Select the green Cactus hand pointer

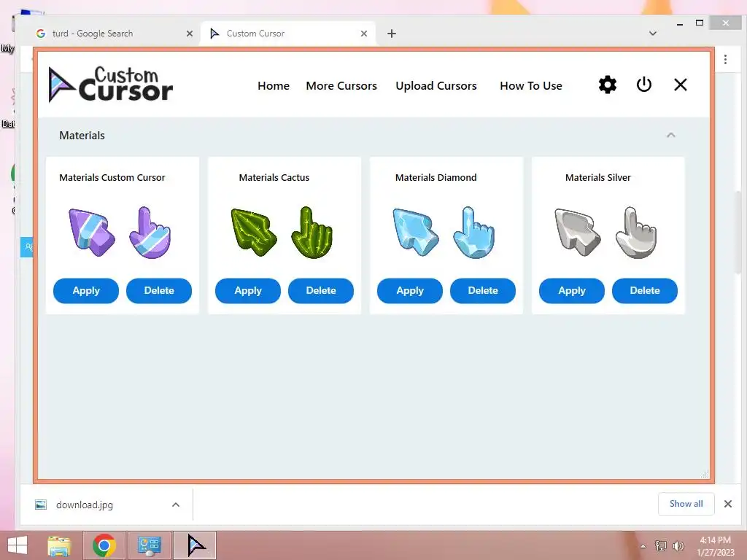coord(312,233)
